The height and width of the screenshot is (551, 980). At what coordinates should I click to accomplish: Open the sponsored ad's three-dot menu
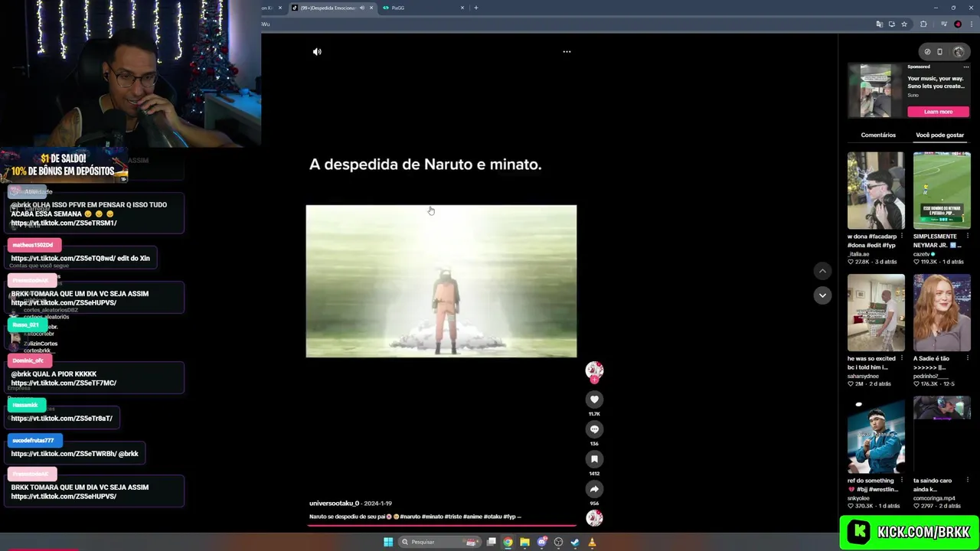coord(966,67)
